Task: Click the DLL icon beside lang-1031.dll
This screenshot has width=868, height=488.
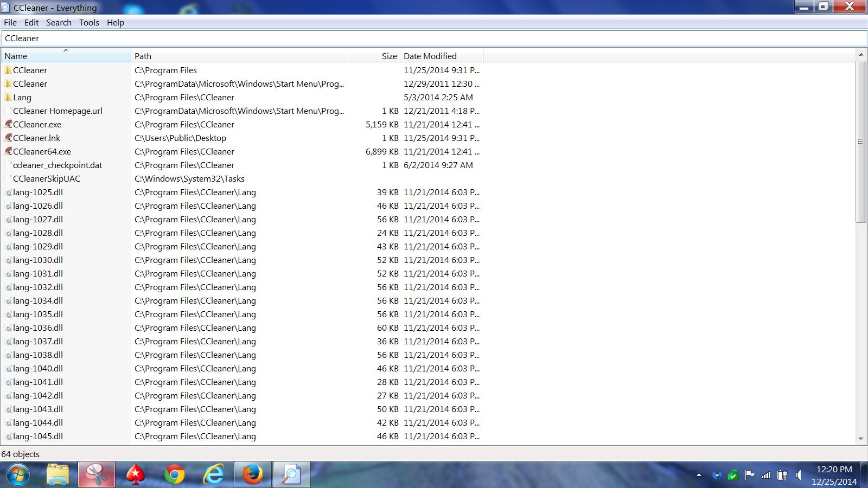Action: tap(8, 274)
